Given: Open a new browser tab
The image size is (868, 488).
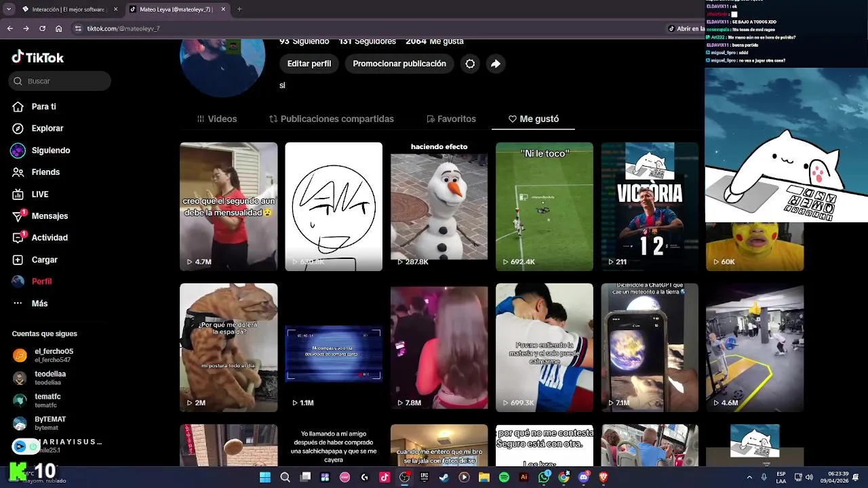Looking at the screenshot, I should (x=239, y=9).
